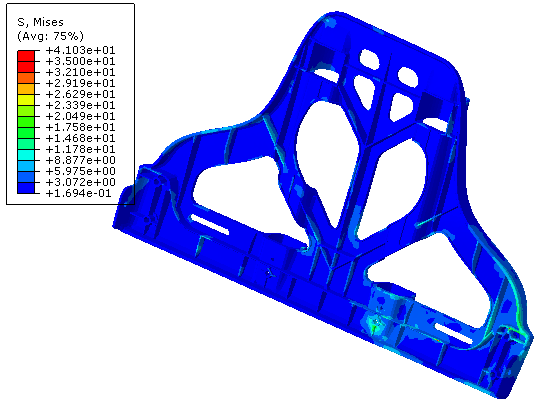Click the +8.877e+00 legend value

pos(80,160)
